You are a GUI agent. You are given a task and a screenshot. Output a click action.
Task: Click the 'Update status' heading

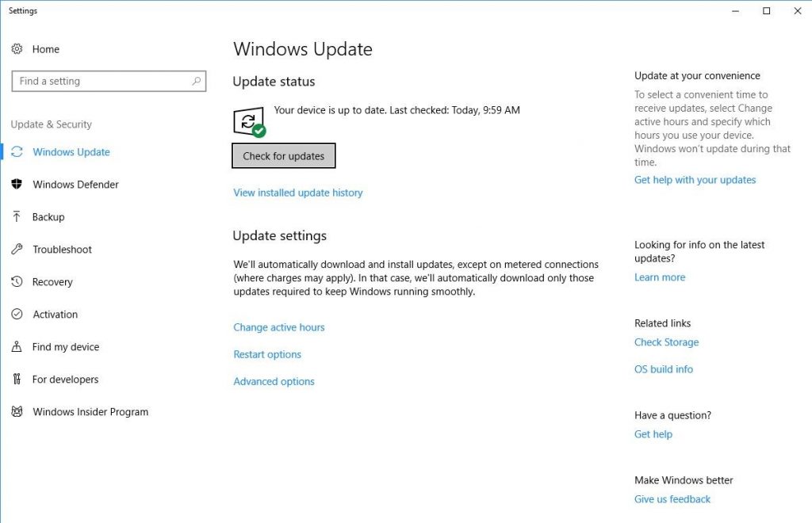pos(274,81)
